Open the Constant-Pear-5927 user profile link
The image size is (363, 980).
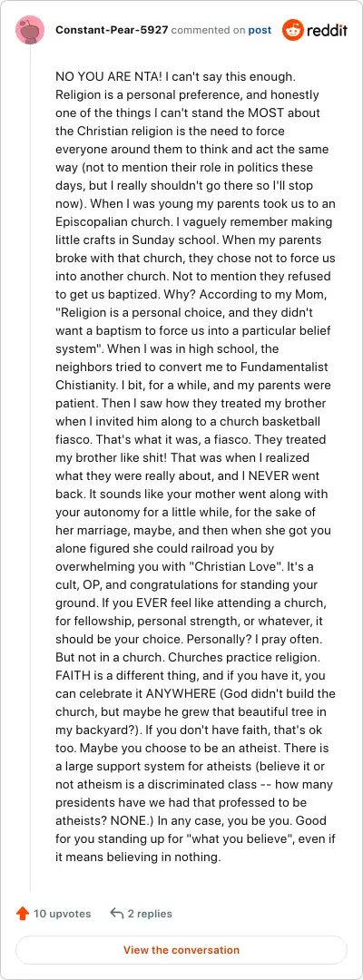pos(112,30)
